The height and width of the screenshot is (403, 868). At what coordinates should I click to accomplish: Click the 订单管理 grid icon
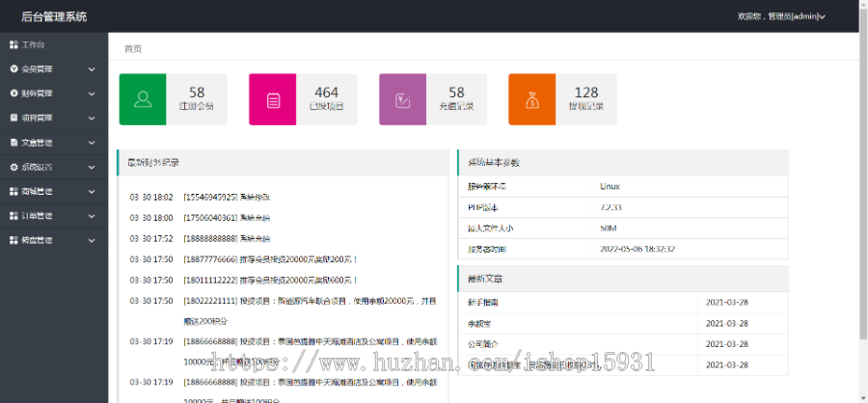pyautogui.click(x=14, y=216)
